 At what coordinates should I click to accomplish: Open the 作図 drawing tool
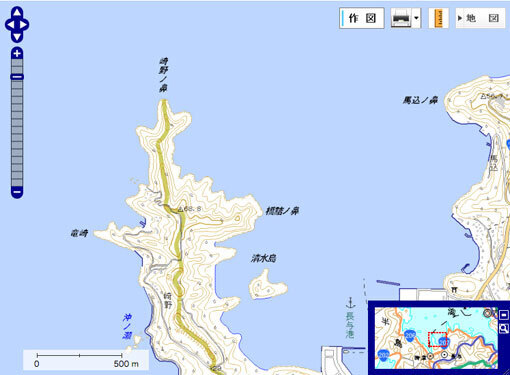[x=362, y=18]
